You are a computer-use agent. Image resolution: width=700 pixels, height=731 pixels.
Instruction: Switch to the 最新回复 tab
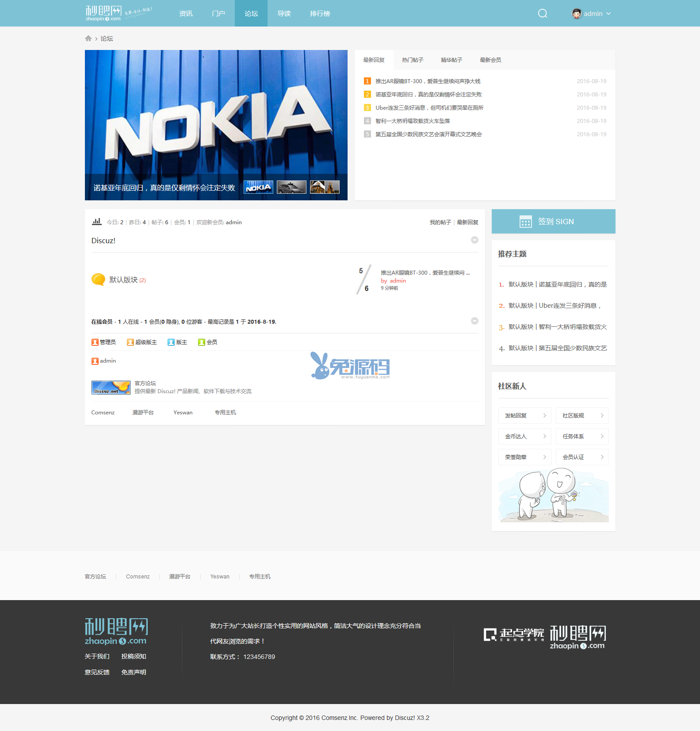(x=374, y=60)
